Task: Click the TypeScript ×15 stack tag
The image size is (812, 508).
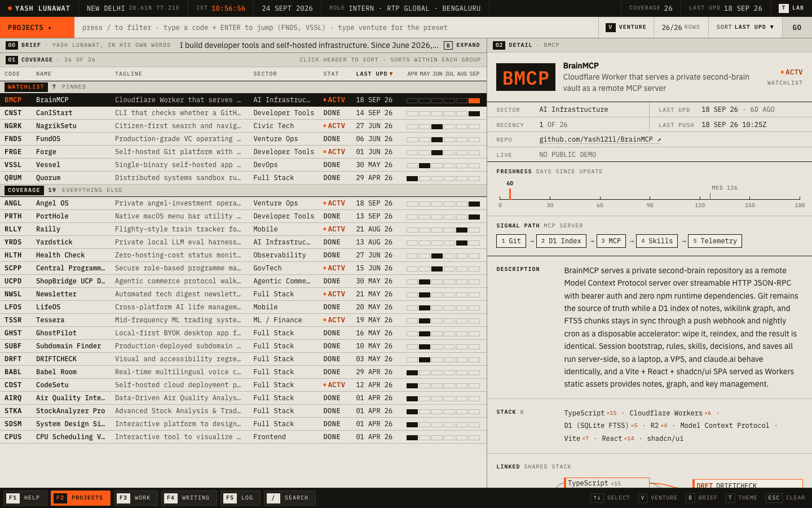Action: click(x=590, y=413)
